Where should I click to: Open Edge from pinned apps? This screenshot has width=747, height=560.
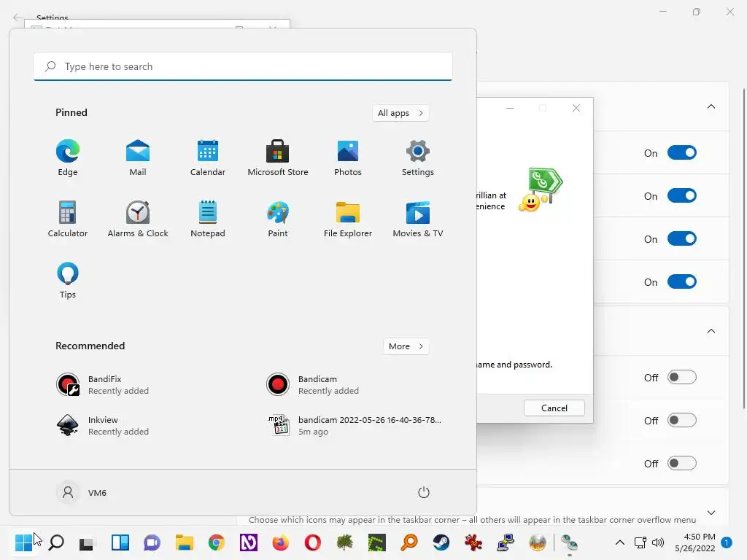pyautogui.click(x=68, y=158)
